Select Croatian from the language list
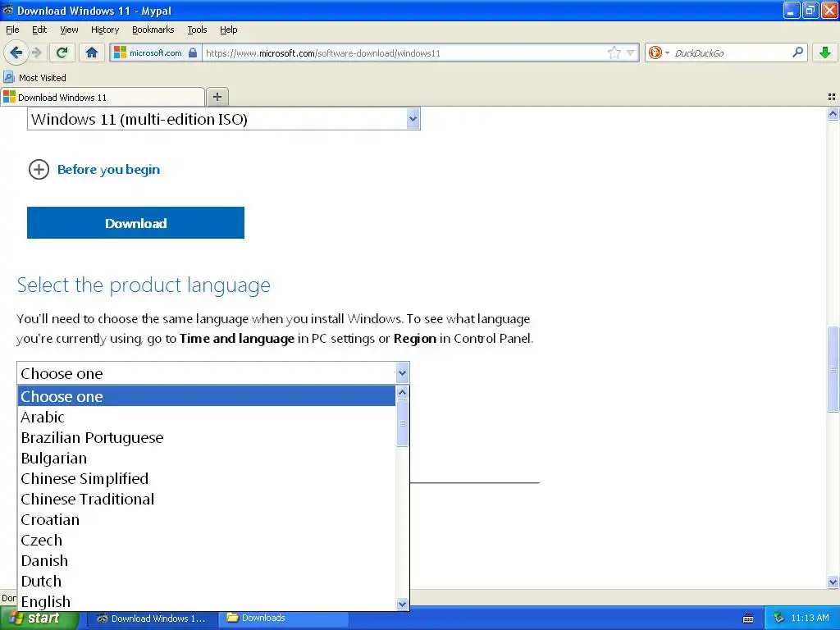The image size is (840, 630). click(x=206, y=519)
